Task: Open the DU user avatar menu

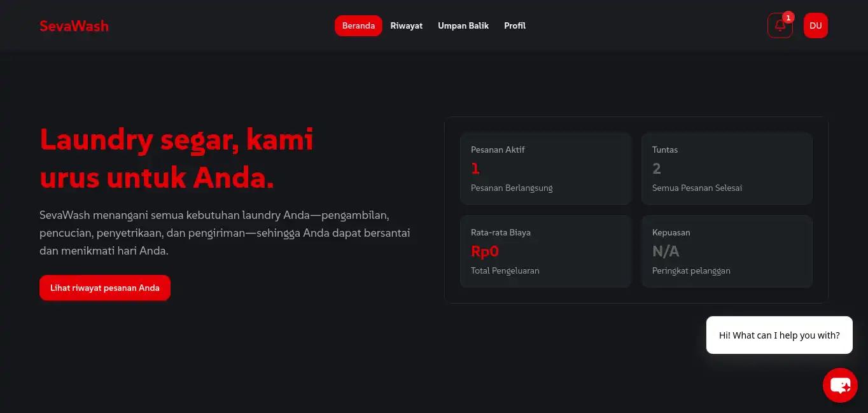Action: coord(816,26)
